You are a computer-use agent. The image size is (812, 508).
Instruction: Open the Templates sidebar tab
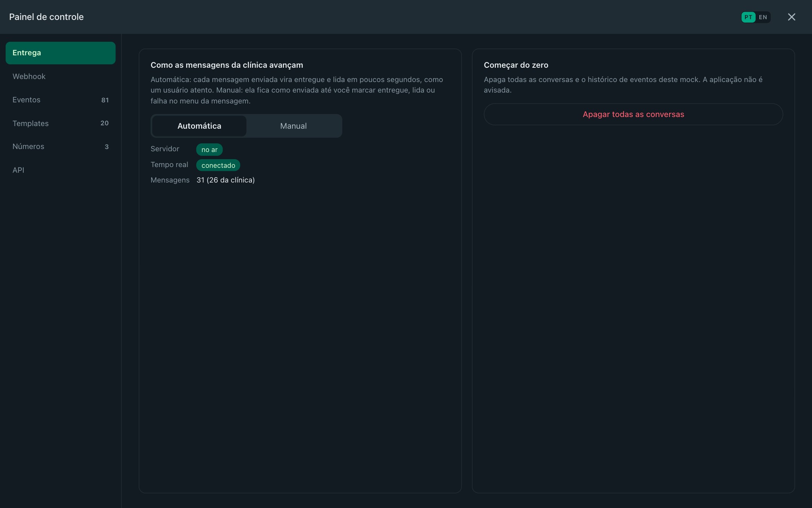(x=61, y=123)
